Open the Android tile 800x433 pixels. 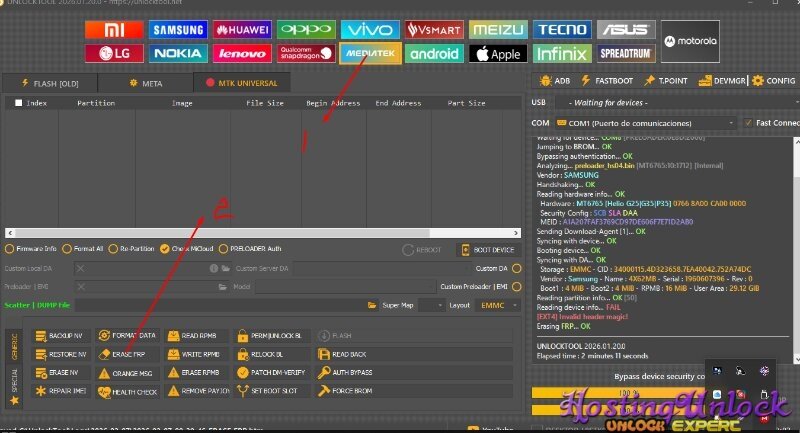434,54
